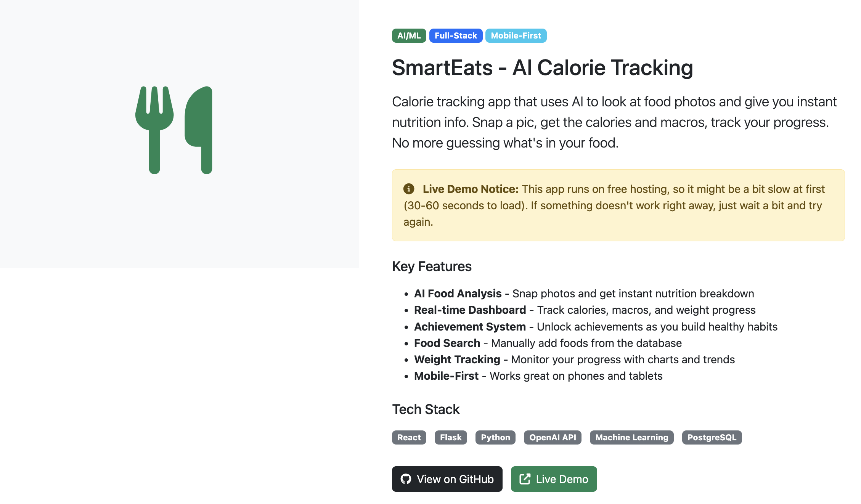Select the Full-Stack badge
861x504 pixels.
point(456,36)
